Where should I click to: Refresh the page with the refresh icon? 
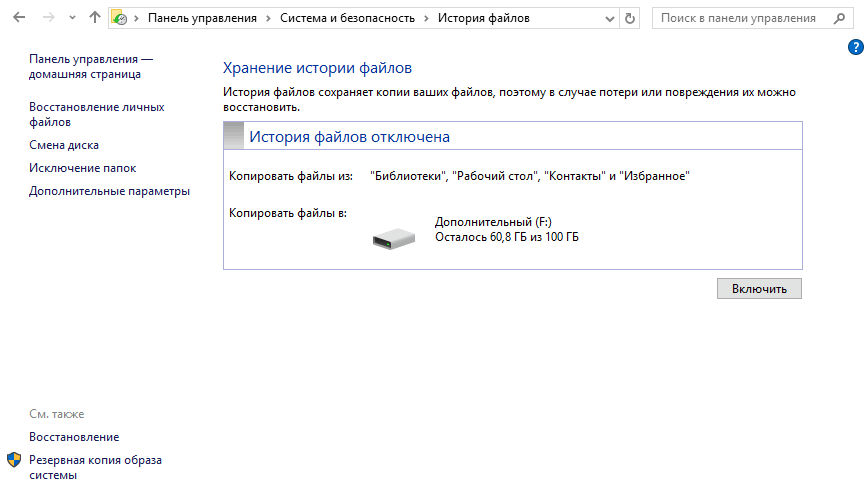click(x=629, y=18)
